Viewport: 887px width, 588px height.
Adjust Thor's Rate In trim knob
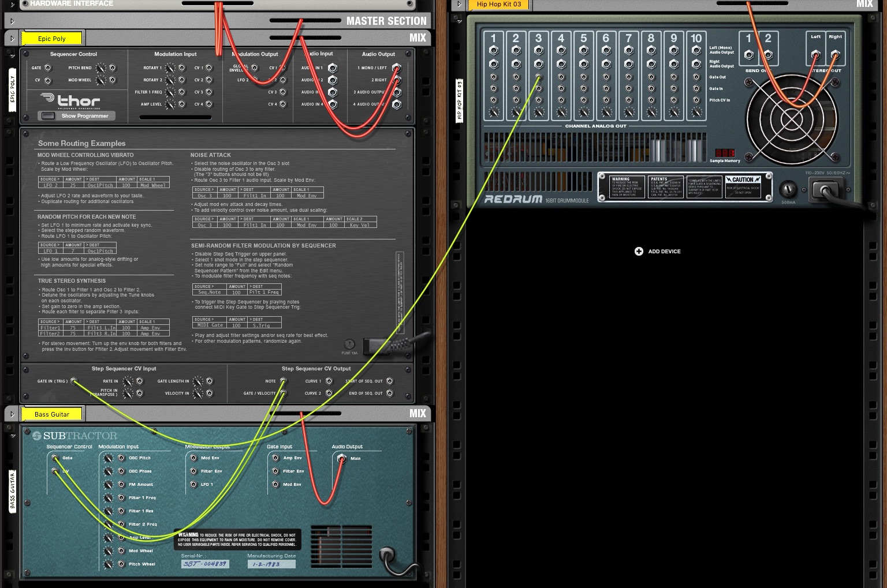tap(128, 381)
